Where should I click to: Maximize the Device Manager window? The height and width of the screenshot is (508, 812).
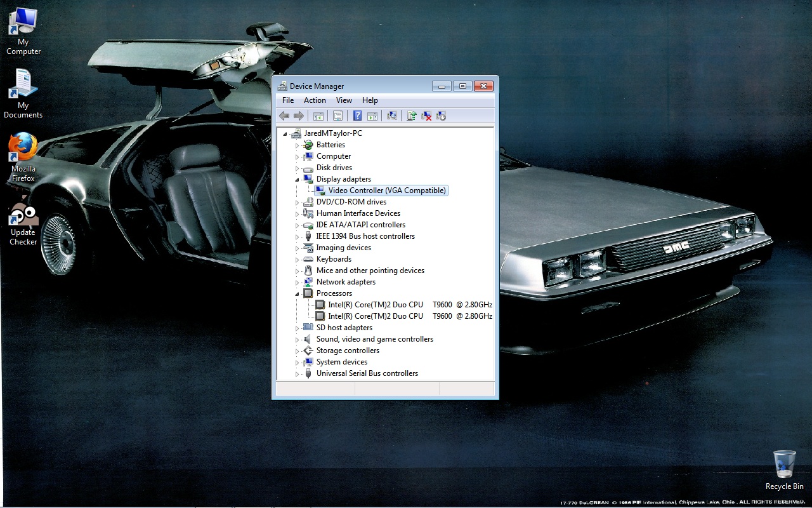[x=462, y=86]
